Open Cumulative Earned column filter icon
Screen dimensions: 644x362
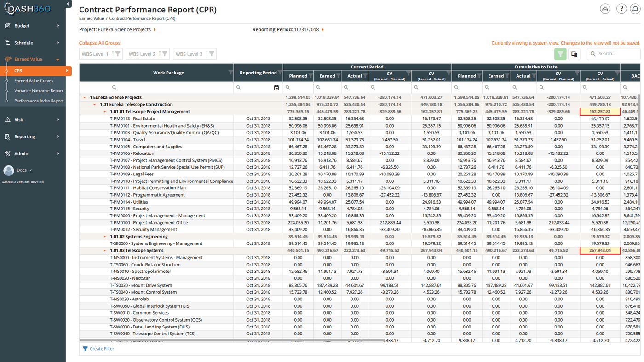[507, 76]
